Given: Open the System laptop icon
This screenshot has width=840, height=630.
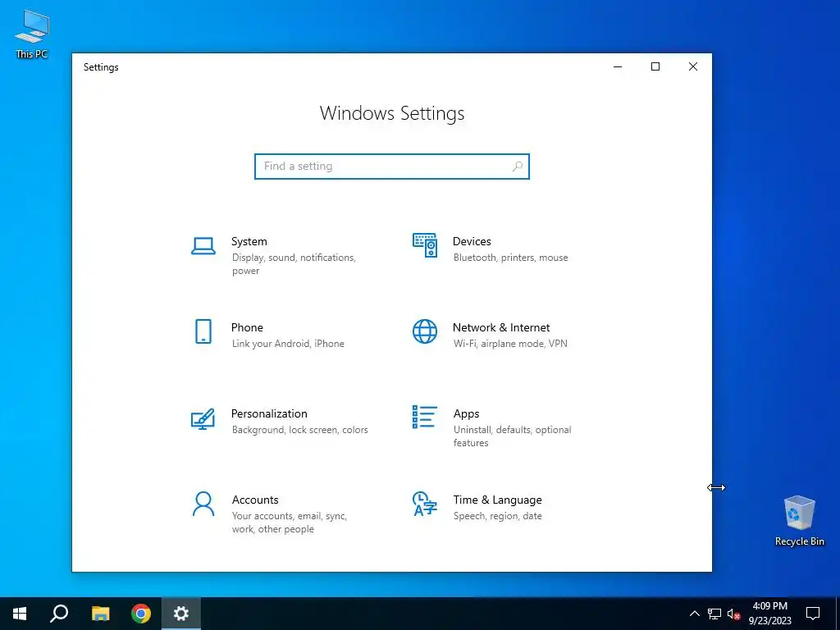Looking at the screenshot, I should tap(203, 246).
